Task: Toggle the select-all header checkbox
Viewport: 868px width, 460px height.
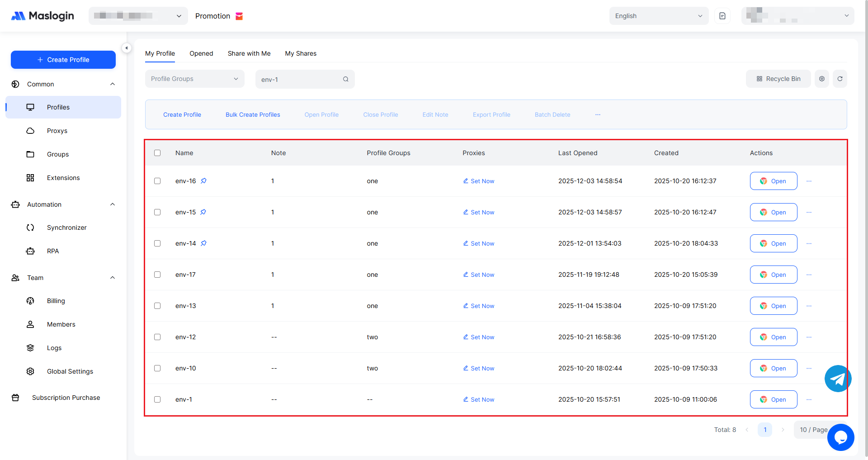Action: pos(157,153)
